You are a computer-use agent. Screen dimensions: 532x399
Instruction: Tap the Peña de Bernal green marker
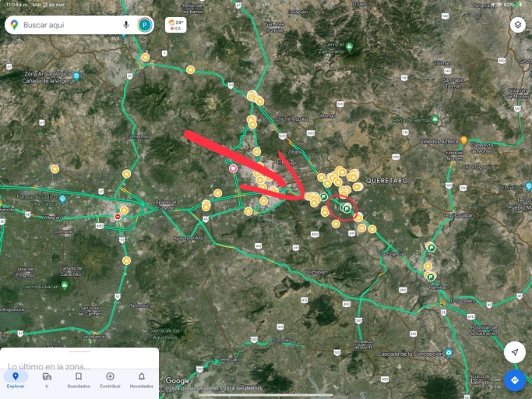point(435,119)
